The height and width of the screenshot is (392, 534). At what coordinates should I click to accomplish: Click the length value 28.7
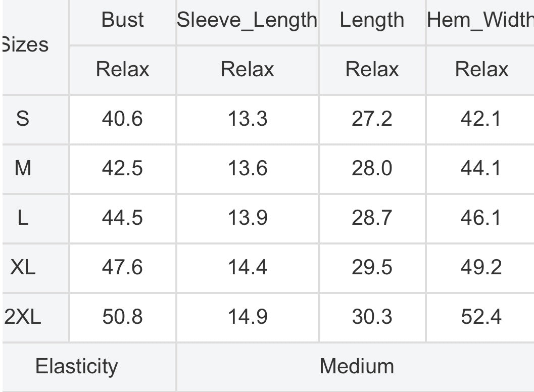click(372, 218)
